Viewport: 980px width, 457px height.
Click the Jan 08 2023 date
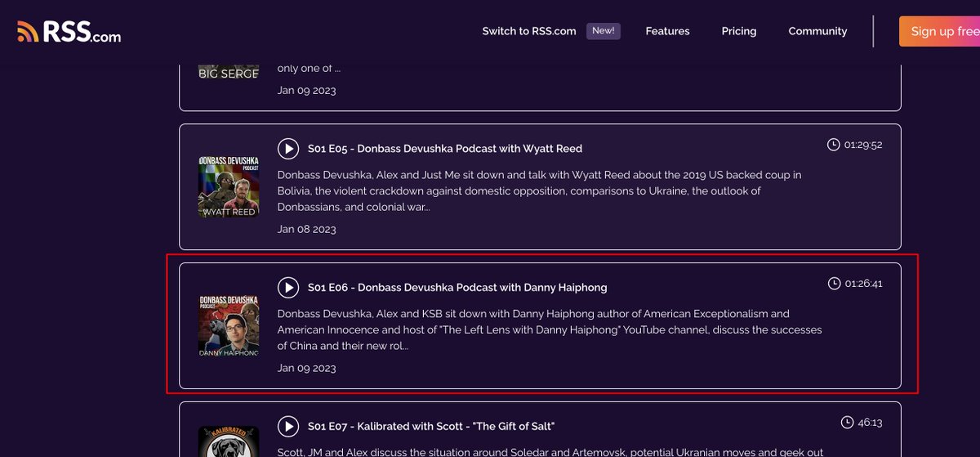[306, 229]
